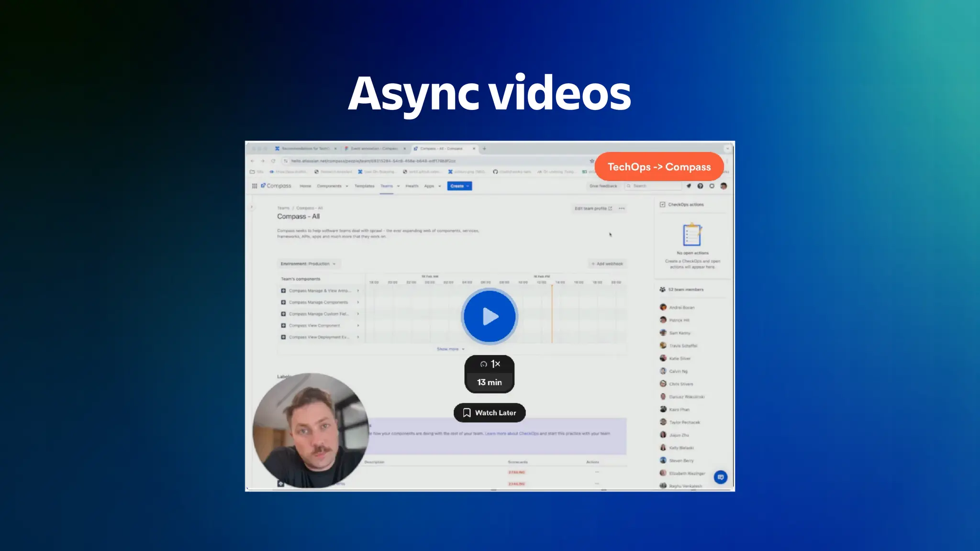Click the orange timeline current-time marker
Viewport: 980px width, 551px height.
tap(552, 314)
